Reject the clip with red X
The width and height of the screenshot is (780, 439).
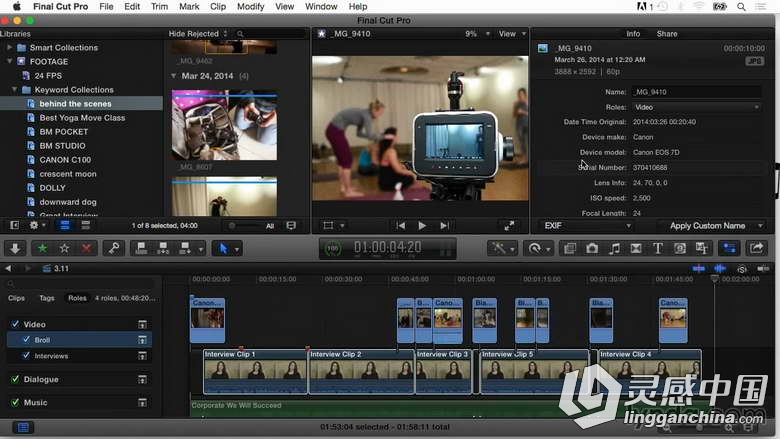[x=86, y=248]
